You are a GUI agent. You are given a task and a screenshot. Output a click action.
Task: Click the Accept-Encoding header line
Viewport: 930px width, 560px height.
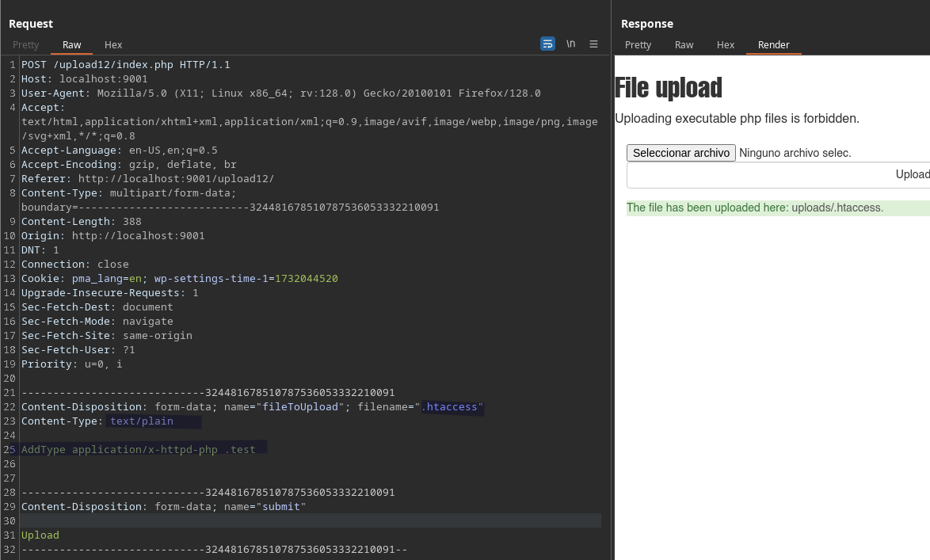pos(128,164)
